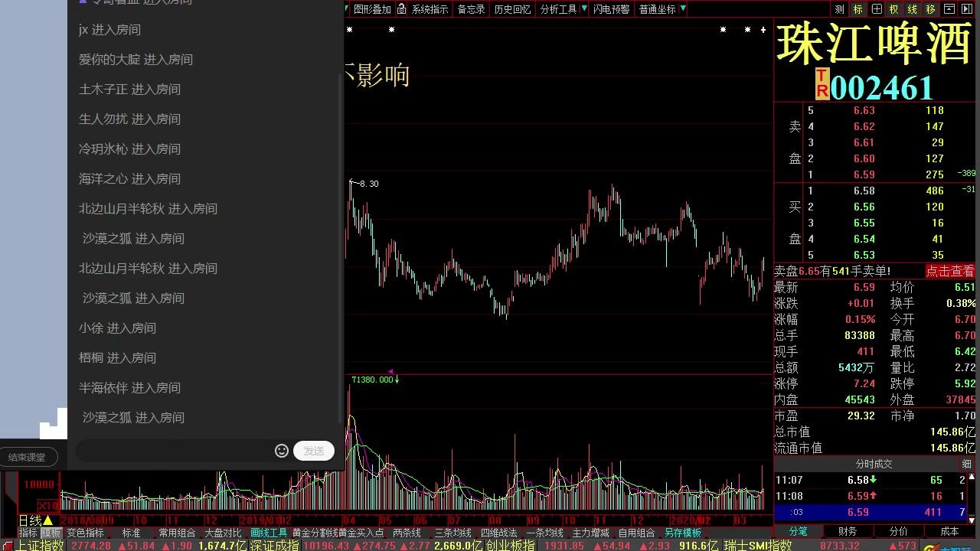Viewport: 980px width, 551px height.
Task: Select 黄金分割线黄金买入点 template
Action: (338, 533)
